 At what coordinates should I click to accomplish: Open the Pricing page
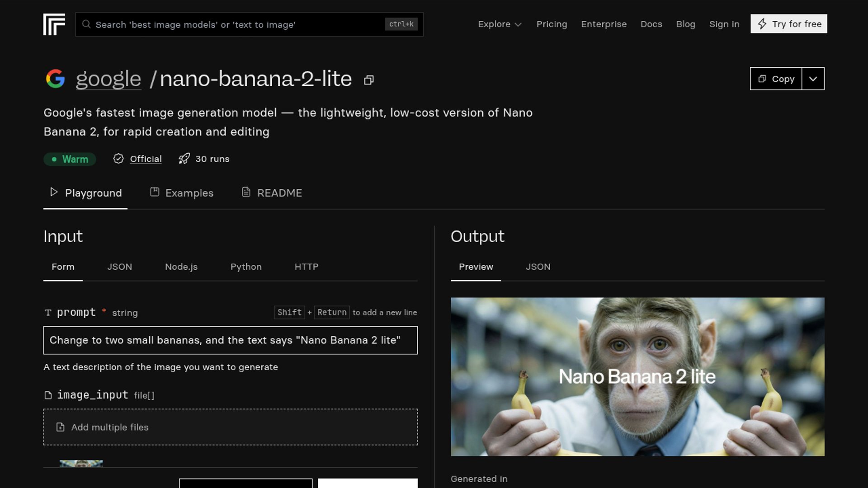click(552, 24)
